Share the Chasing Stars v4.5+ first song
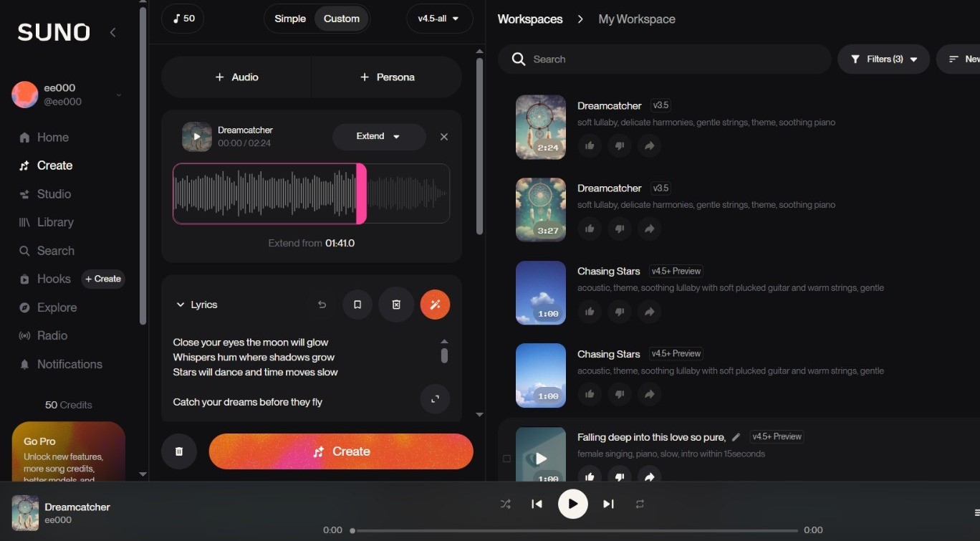The width and height of the screenshot is (980, 541). 649,312
